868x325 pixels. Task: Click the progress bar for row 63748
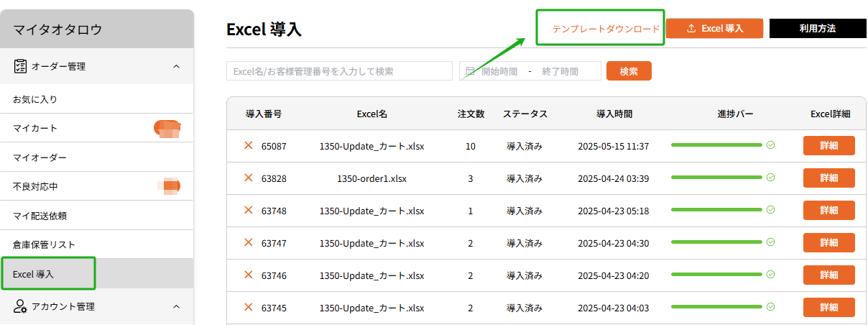[716, 210]
